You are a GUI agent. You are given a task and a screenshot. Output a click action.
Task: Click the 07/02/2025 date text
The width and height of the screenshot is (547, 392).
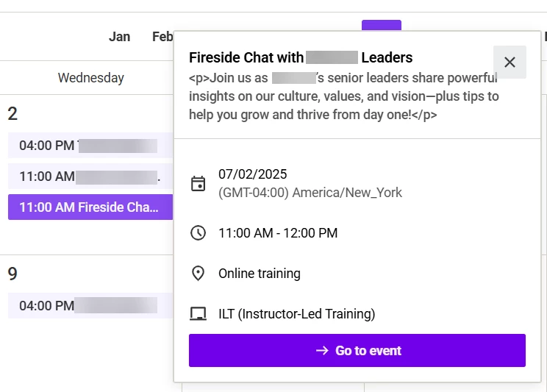point(253,174)
